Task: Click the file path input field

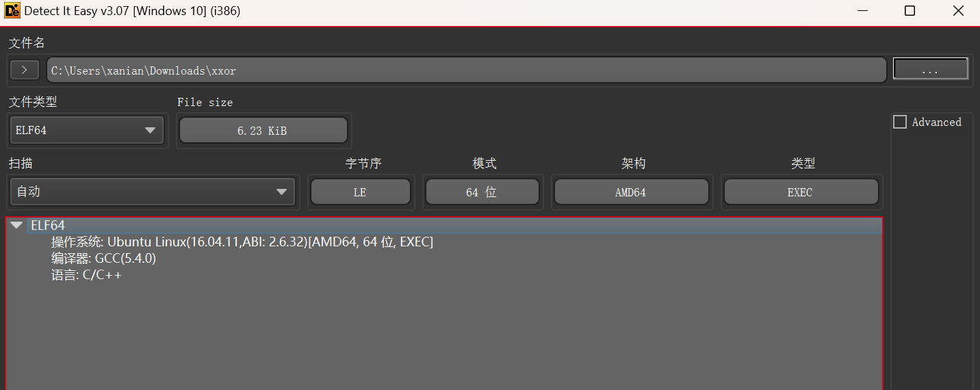Action: (467, 70)
